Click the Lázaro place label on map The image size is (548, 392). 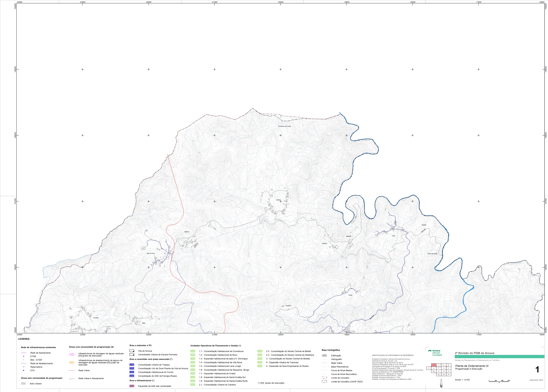pyautogui.click(x=278, y=200)
